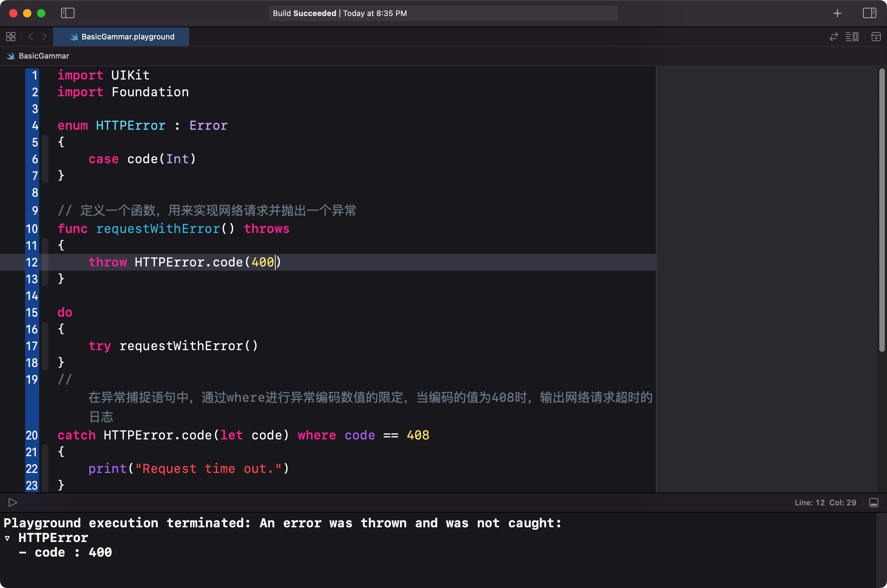The height and width of the screenshot is (588, 887).
Task: Click the code folding ribbon at line 12
Action: click(x=45, y=262)
